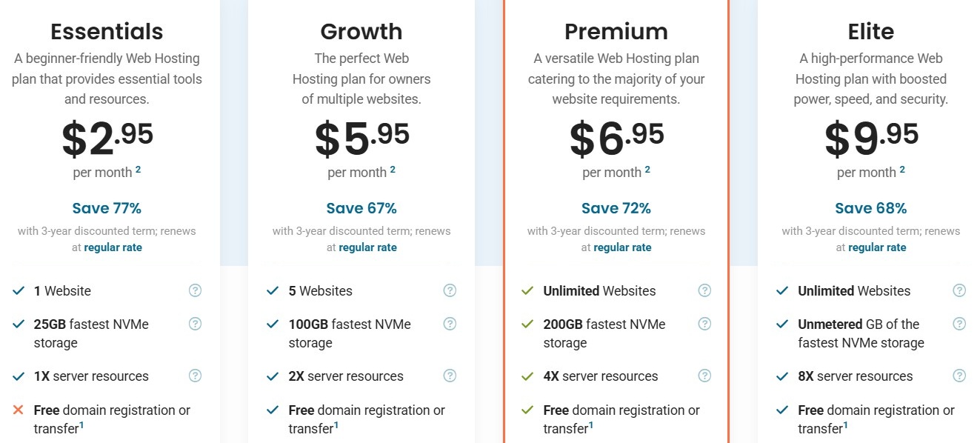Image resolution: width=980 pixels, height=443 pixels.
Task: Click help icon next to Elite's Unmetered GB storage
Action: click(959, 324)
